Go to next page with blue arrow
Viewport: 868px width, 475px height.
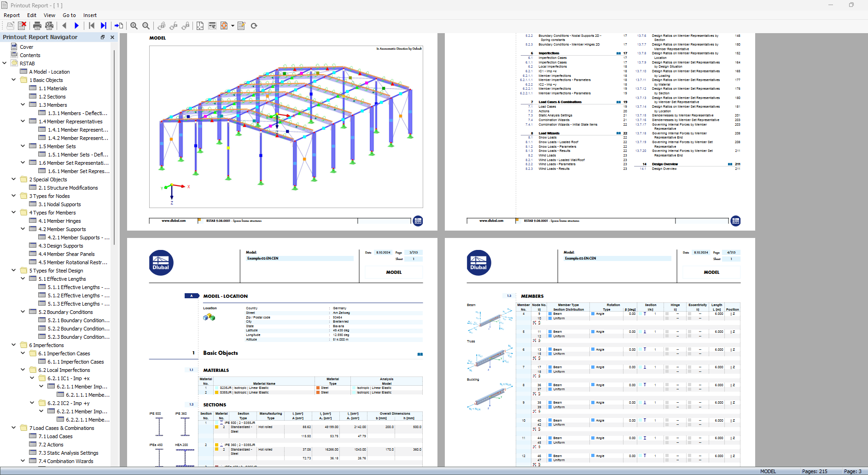click(76, 26)
